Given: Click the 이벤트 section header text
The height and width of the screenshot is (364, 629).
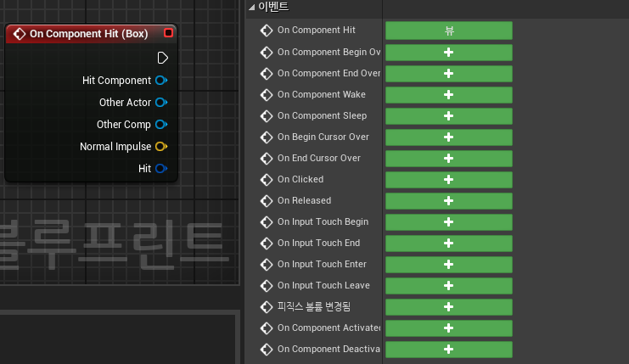Looking at the screenshot, I should point(273,7).
